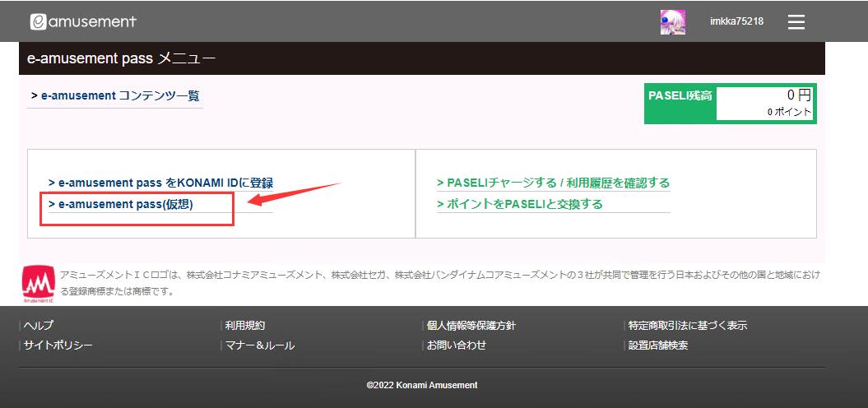Open 個人情報等保護方針 footer link
The width and height of the screenshot is (868, 408).
point(471,326)
